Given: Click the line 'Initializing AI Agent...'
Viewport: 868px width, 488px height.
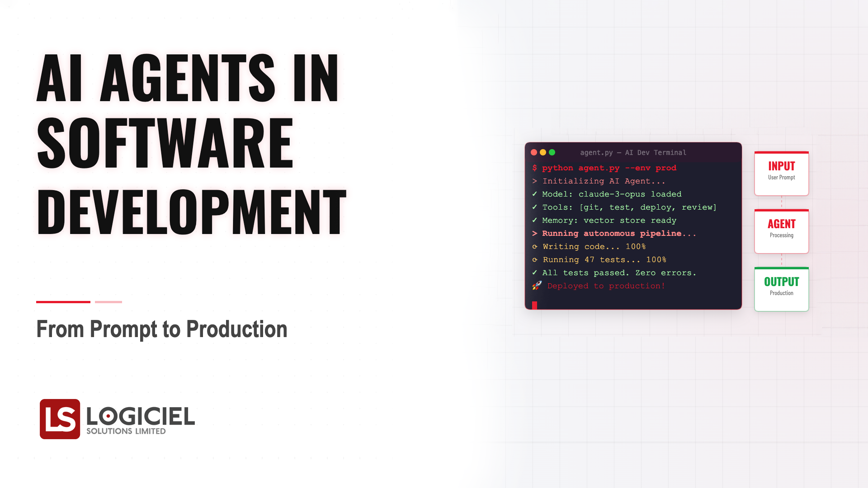Looking at the screenshot, I should pyautogui.click(x=604, y=181).
